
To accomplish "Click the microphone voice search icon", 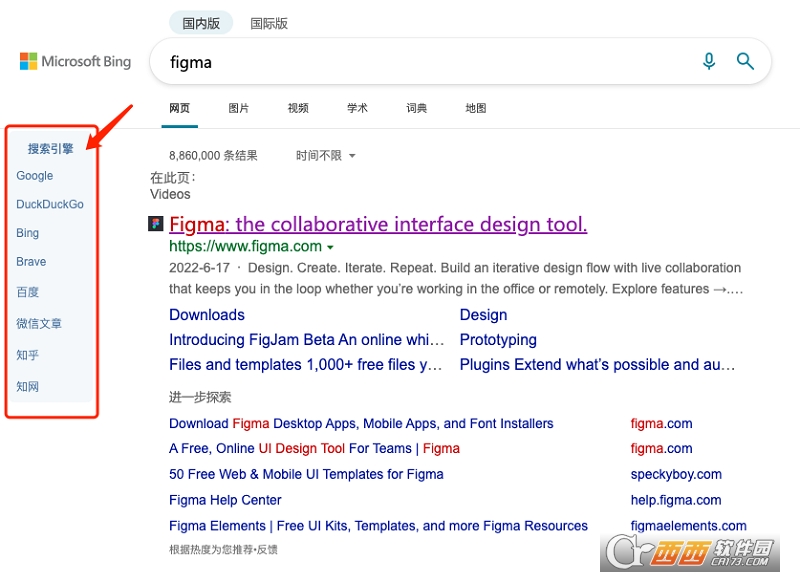I will 709,62.
